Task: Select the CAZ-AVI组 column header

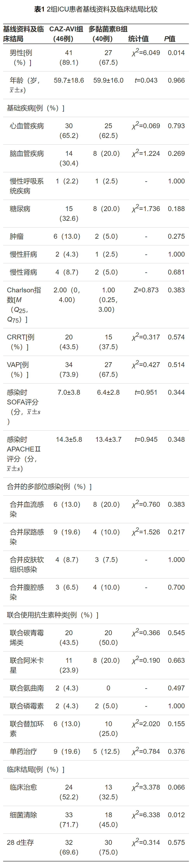Action: (x=66, y=34)
